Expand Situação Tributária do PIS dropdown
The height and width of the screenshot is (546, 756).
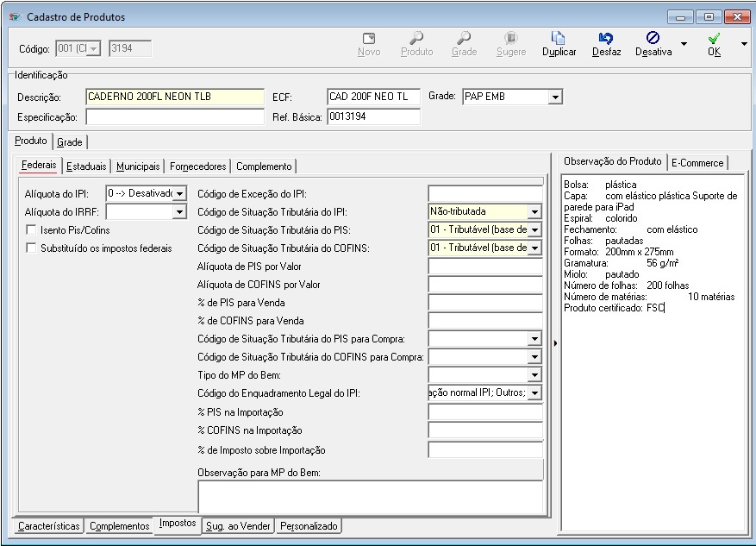coord(534,230)
